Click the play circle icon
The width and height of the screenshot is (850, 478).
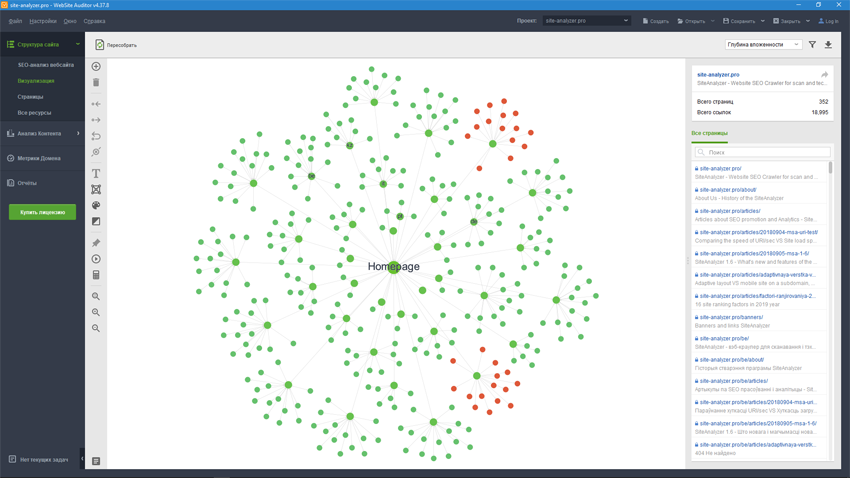[96, 259]
